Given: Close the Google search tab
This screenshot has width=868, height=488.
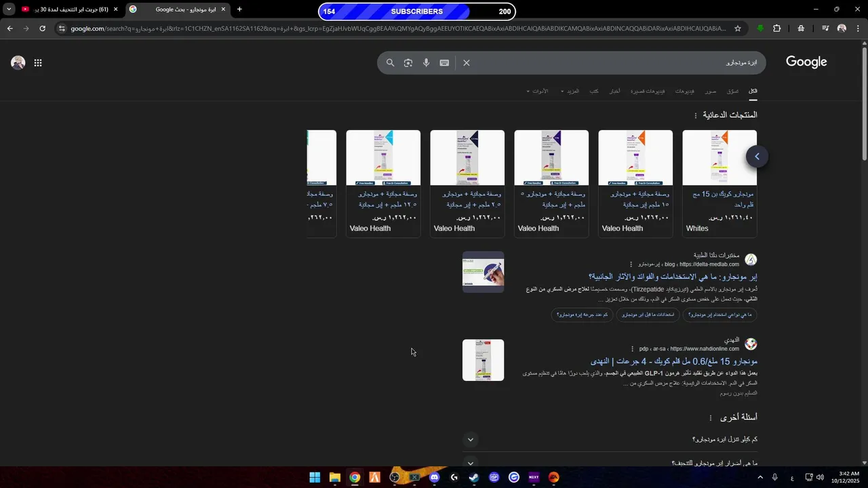Looking at the screenshot, I should click(223, 9).
